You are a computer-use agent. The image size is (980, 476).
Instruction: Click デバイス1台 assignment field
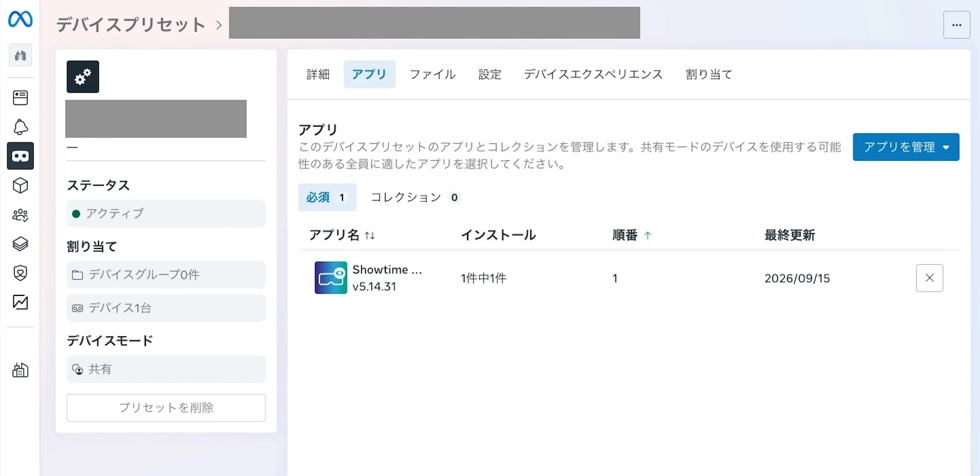point(166,308)
